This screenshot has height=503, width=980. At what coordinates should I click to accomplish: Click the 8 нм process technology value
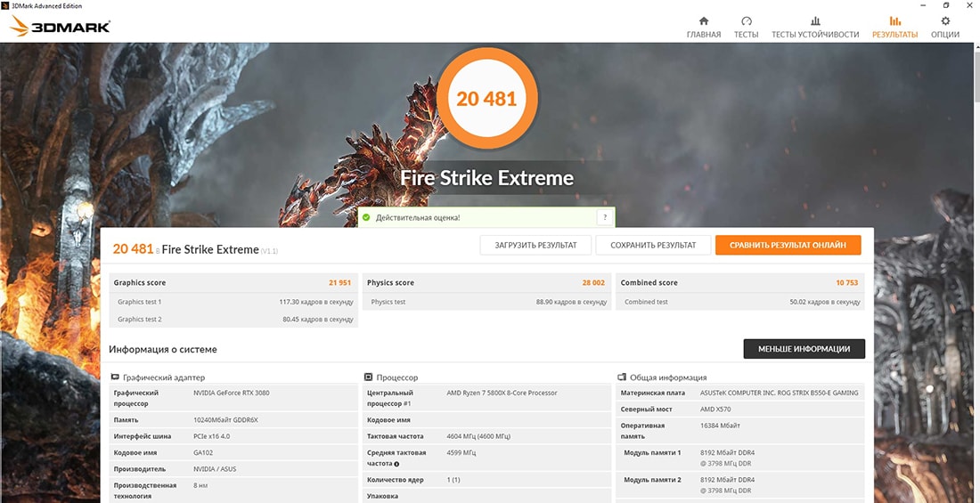point(201,485)
